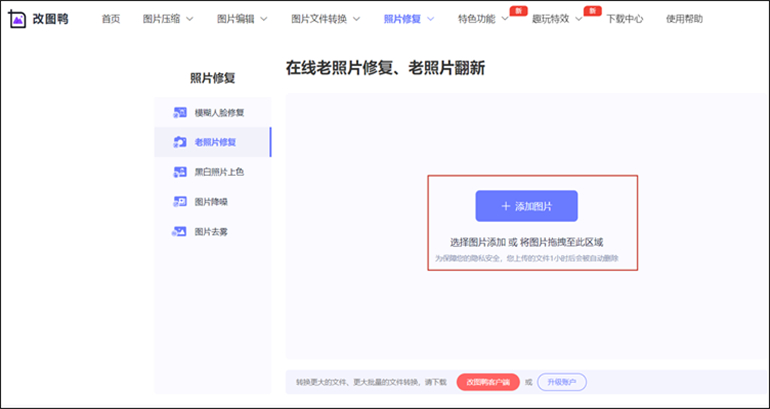Click the red 改图鸭客户端 download button
This screenshot has width=770, height=409.
(488, 381)
